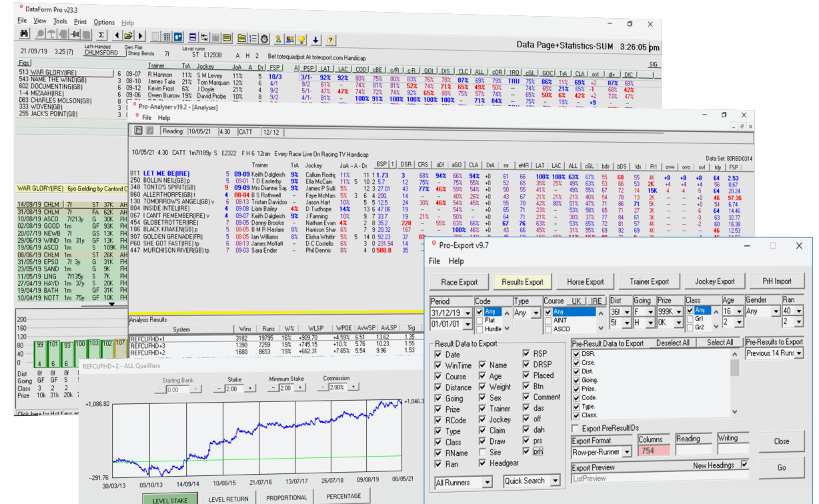Switch to the Horse Export tab
The height and width of the screenshot is (504, 819).
[585, 281]
